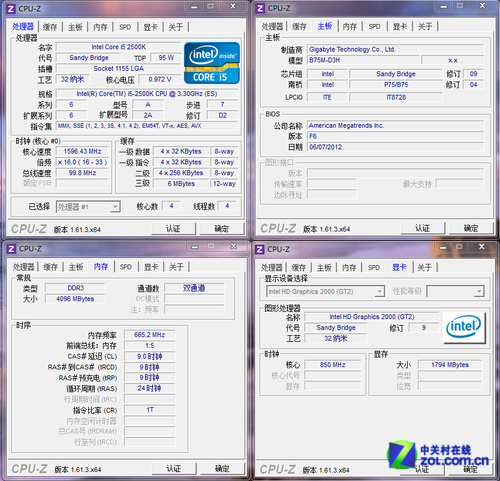Click 认证 button in the memory window
500x481 pixels.
[x=174, y=468]
